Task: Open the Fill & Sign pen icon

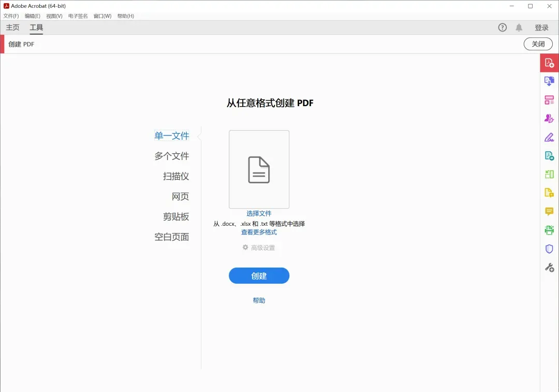Action: [x=549, y=137]
